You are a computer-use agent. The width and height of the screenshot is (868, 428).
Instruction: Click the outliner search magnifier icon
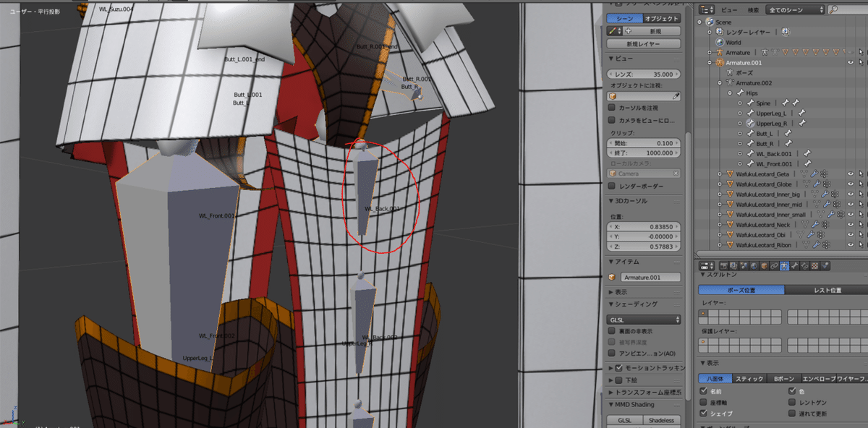pos(833,10)
